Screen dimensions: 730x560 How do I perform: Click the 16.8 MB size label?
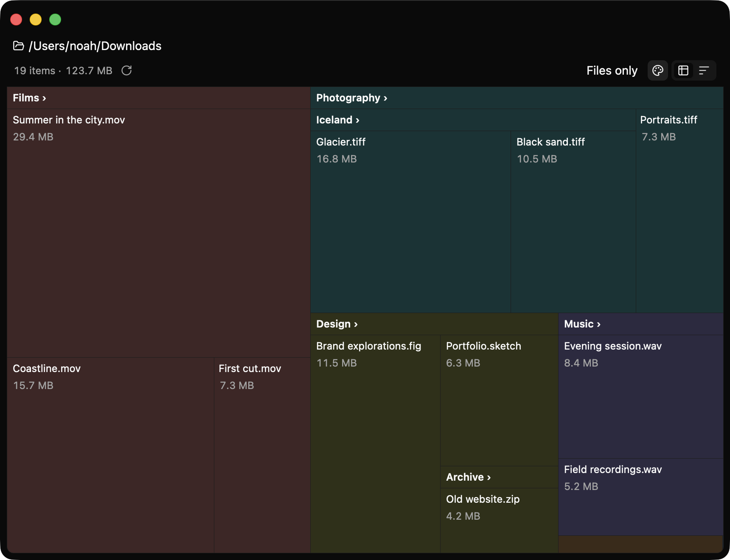pyautogui.click(x=337, y=159)
